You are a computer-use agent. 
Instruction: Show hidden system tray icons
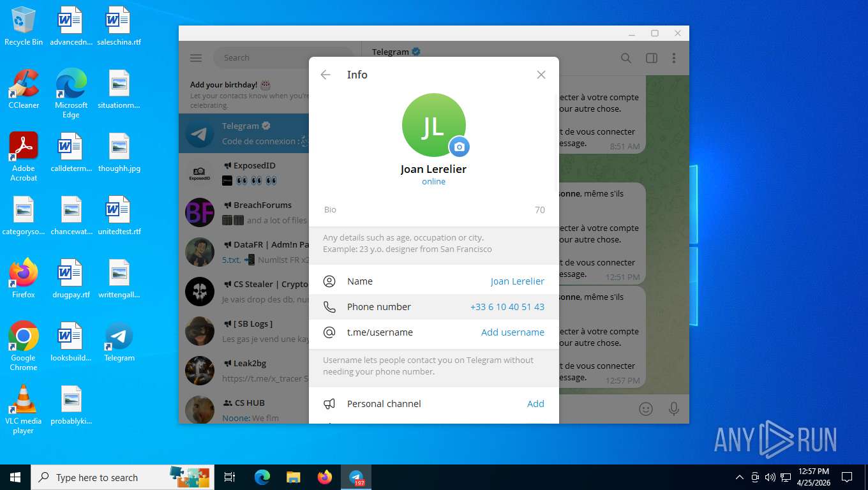740,477
